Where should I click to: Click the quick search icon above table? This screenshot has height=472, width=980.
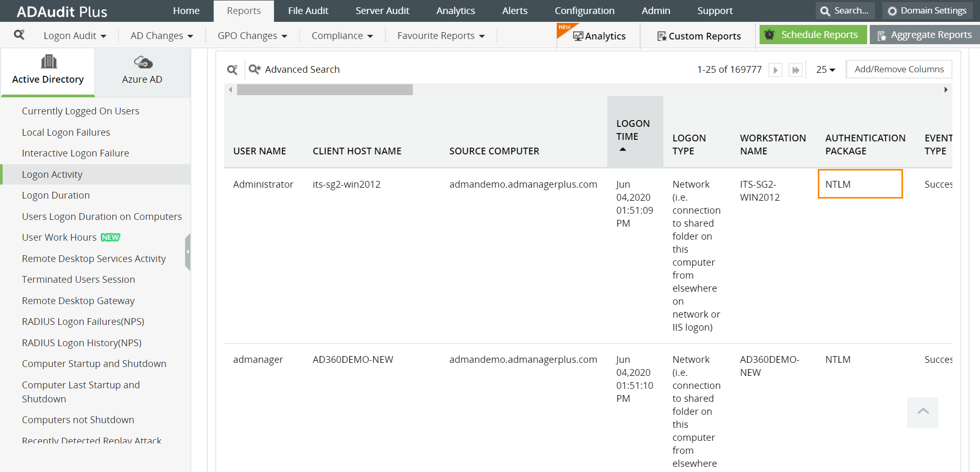232,70
